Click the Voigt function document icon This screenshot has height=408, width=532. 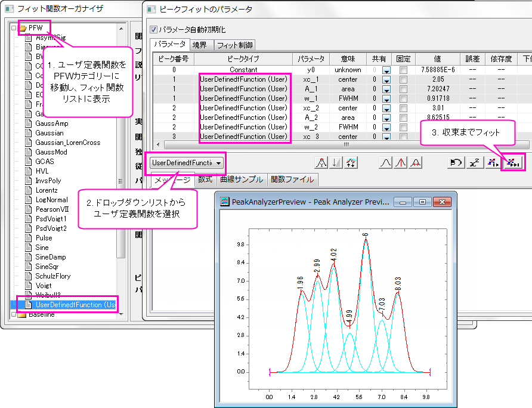pos(29,286)
